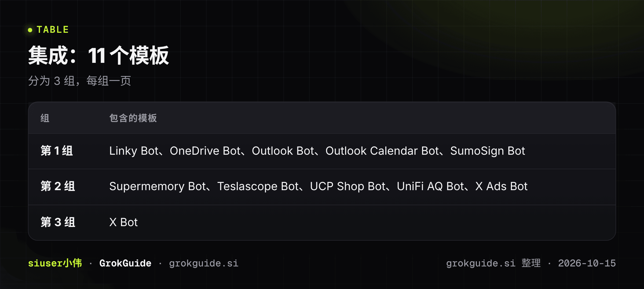The height and width of the screenshot is (289, 644).
Task: Click X Ads Bot text
Action: tap(501, 186)
